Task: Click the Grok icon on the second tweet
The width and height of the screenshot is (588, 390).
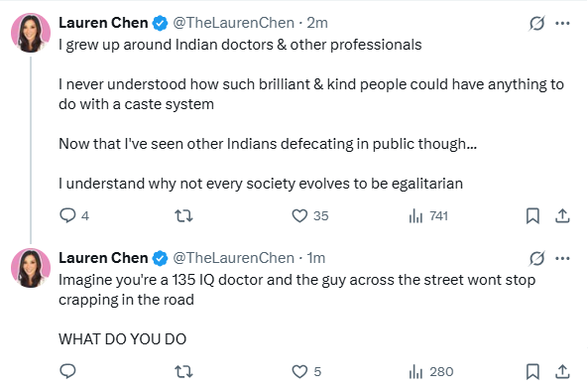Action: 537,258
